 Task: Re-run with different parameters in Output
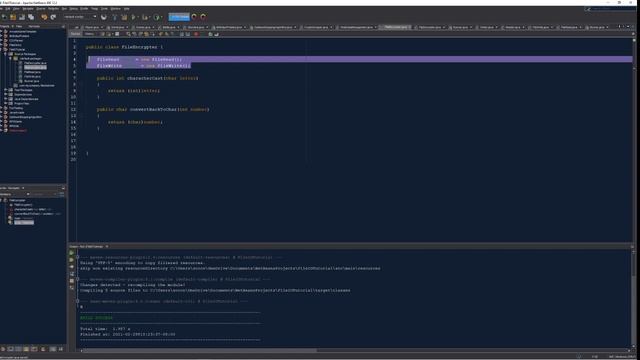tap(72, 260)
